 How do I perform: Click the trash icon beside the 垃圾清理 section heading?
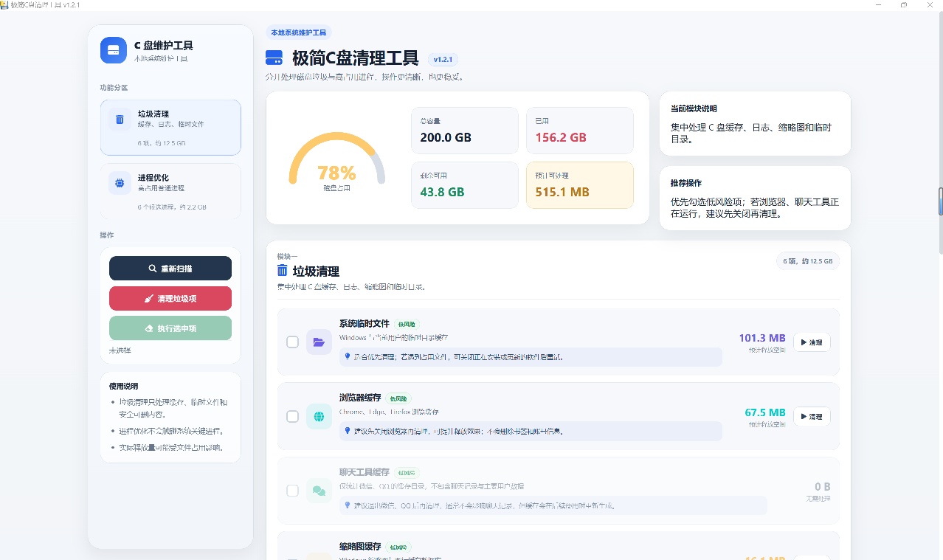[x=283, y=271]
